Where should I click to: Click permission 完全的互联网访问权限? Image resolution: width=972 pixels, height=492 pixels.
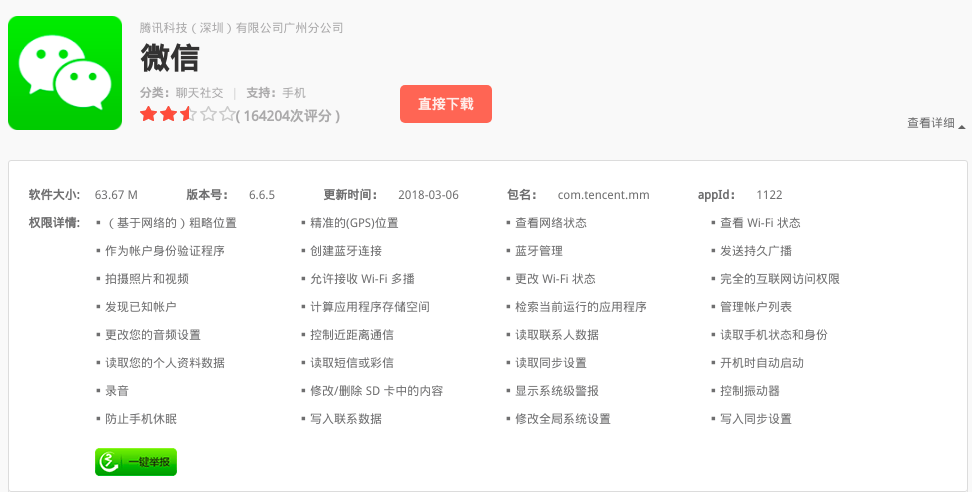pos(779,279)
